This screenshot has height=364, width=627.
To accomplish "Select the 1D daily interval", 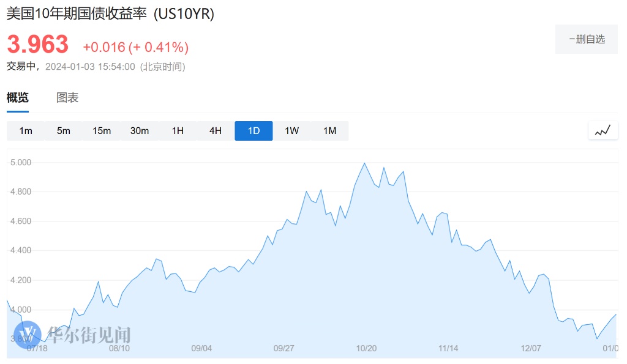I will [253, 131].
